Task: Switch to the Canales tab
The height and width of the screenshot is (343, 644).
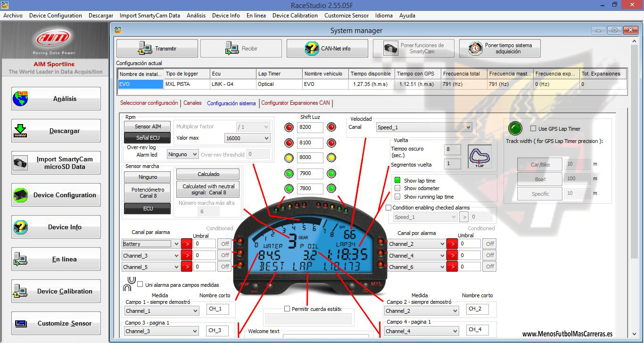Action: point(192,103)
